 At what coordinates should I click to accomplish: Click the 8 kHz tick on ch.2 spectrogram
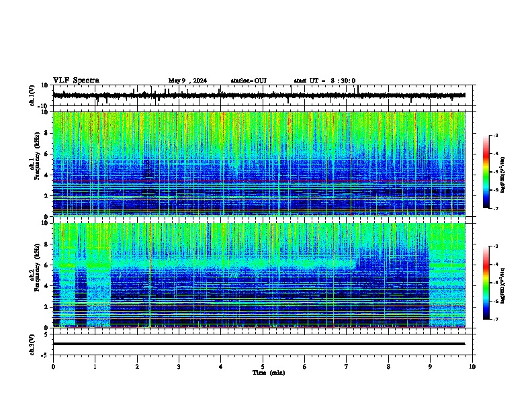tap(46, 244)
